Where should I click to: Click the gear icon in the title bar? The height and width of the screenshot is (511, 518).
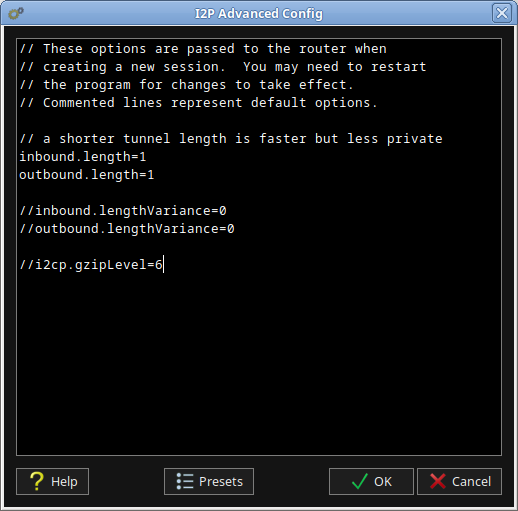pyautogui.click(x=16, y=14)
